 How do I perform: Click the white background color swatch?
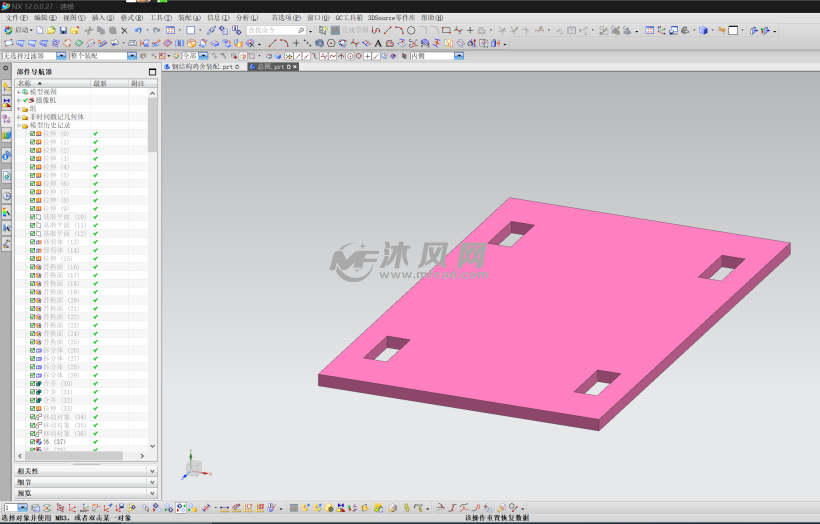click(x=733, y=31)
